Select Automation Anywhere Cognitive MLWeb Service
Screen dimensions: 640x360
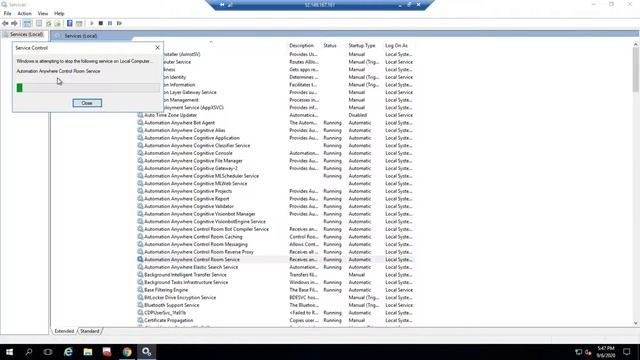click(196, 184)
